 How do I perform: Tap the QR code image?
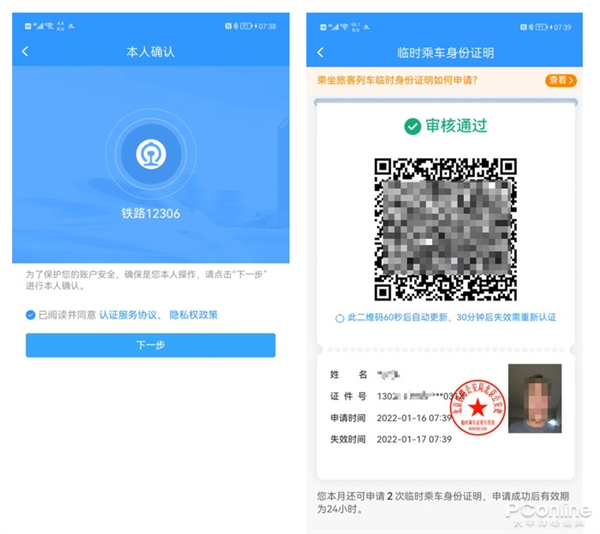tap(445, 227)
